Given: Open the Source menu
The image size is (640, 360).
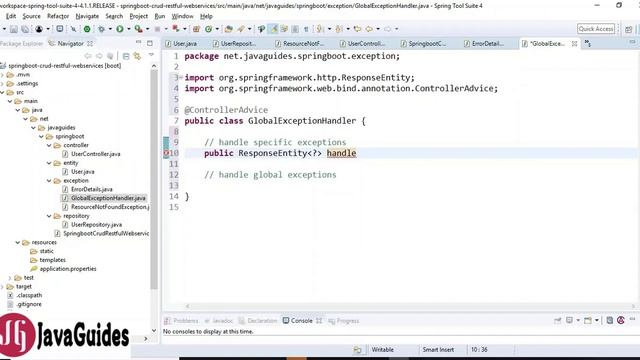Looking at the screenshot, I should [31, 16].
